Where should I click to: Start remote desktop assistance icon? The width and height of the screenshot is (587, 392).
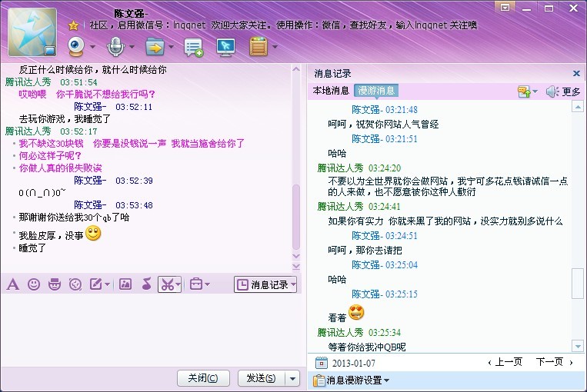[225, 47]
